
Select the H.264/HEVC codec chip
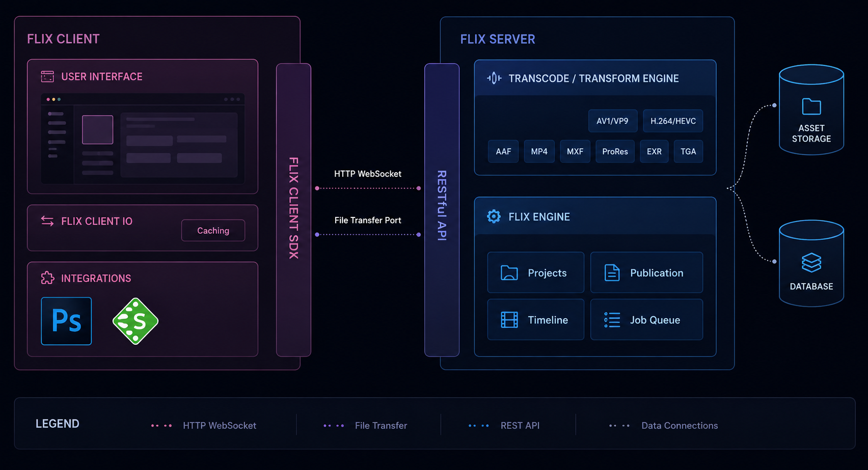coord(673,121)
